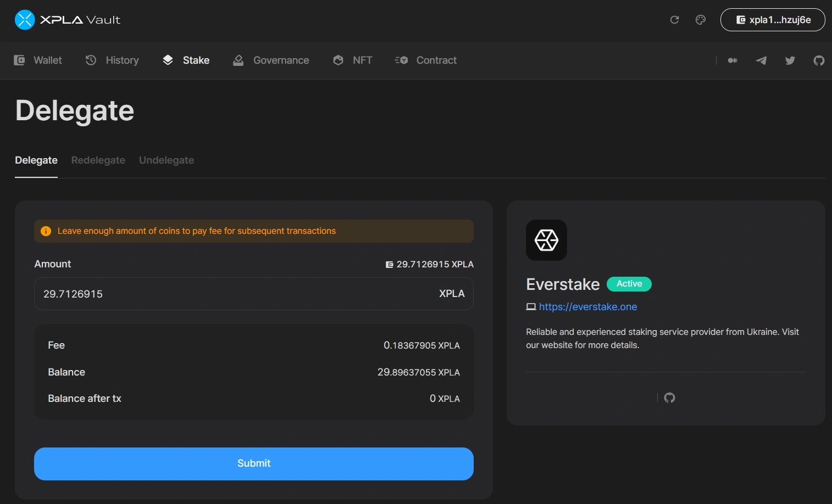Open the Telegram icon link
This screenshot has height=504, width=832.
coord(761,60)
